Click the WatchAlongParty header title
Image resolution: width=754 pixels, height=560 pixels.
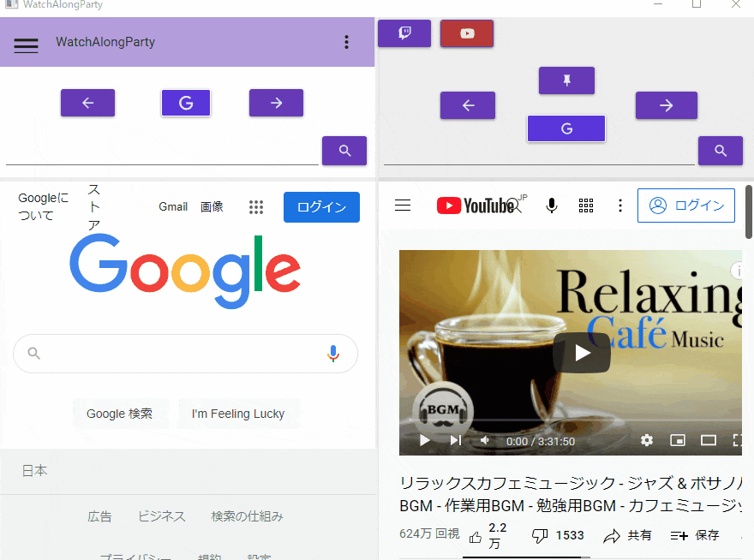pos(105,42)
